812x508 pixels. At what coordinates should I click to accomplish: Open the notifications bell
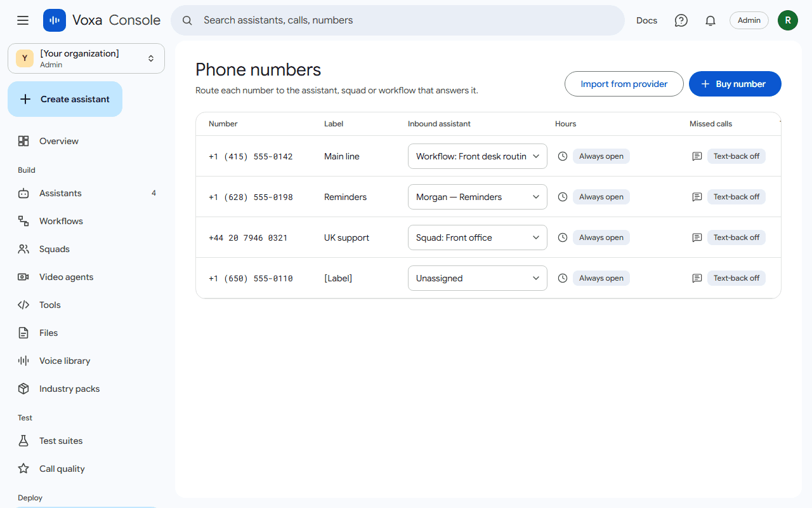710,20
